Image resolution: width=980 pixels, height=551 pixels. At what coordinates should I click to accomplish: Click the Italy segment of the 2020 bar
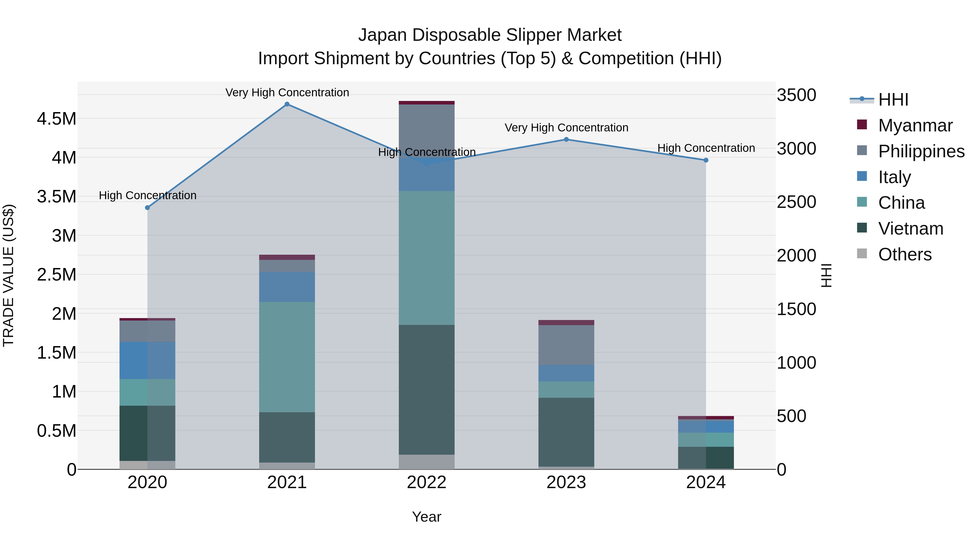click(x=148, y=361)
